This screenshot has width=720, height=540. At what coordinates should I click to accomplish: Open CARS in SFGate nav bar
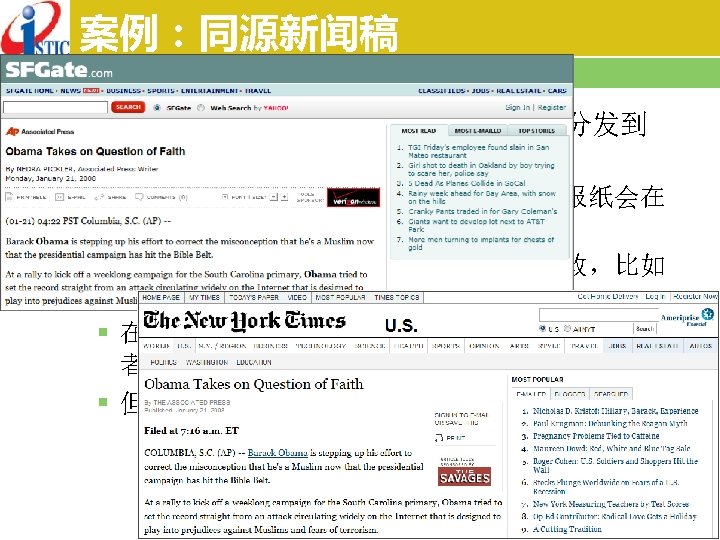557,91
